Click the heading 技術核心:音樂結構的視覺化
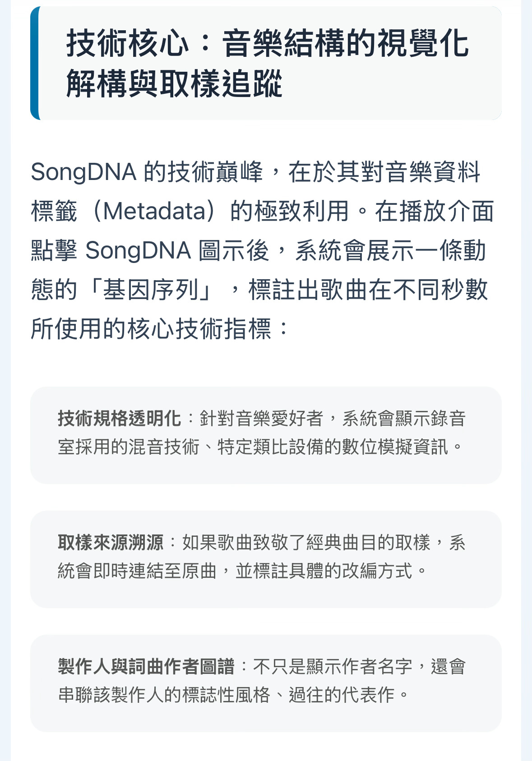Viewport: 532px width, 761px height. point(268,44)
